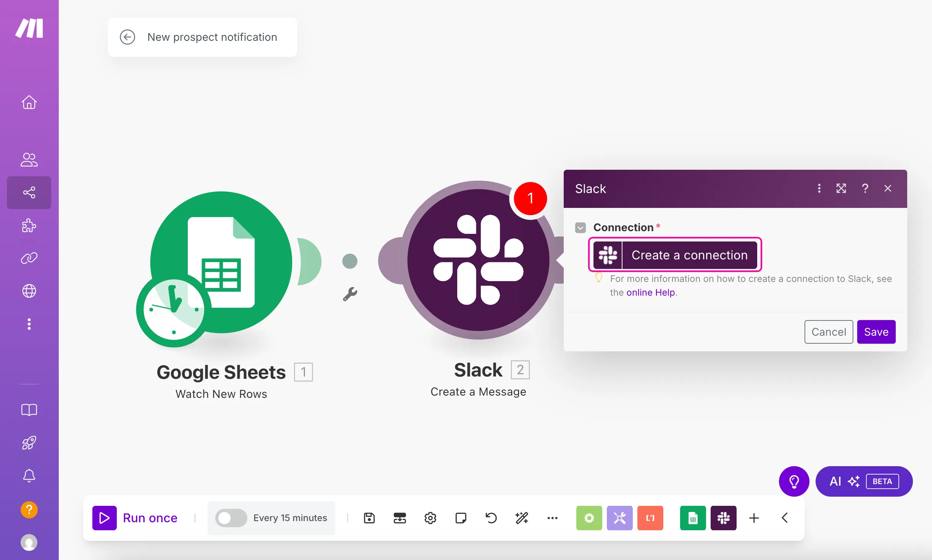Open Scenarios via the share-nodes icon
This screenshot has height=560, width=932.
pyautogui.click(x=29, y=192)
